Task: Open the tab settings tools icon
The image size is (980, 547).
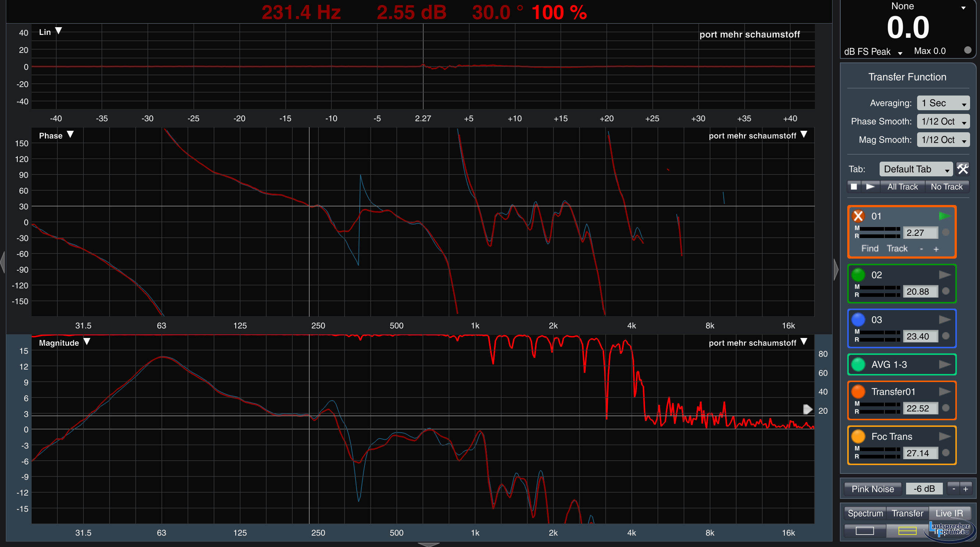Action: (x=963, y=169)
